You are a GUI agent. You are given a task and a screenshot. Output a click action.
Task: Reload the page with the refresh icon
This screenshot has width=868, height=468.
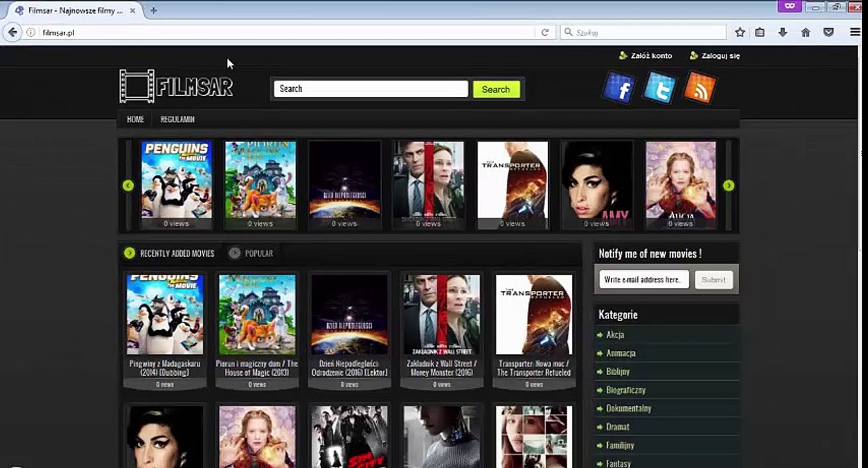pos(545,32)
